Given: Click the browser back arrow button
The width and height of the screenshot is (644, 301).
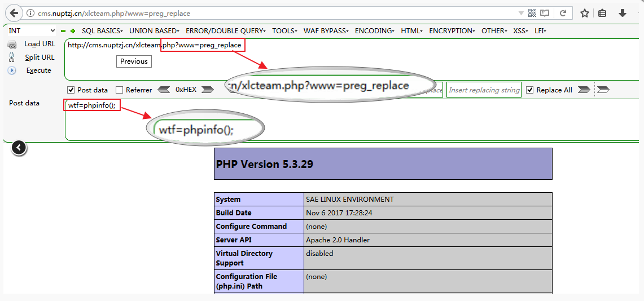Looking at the screenshot, I should (x=14, y=13).
